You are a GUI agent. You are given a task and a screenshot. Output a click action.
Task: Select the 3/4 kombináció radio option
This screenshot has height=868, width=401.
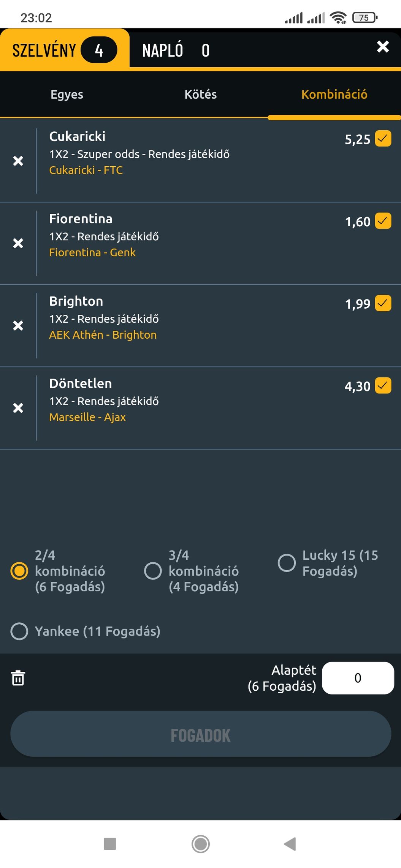tap(153, 571)
